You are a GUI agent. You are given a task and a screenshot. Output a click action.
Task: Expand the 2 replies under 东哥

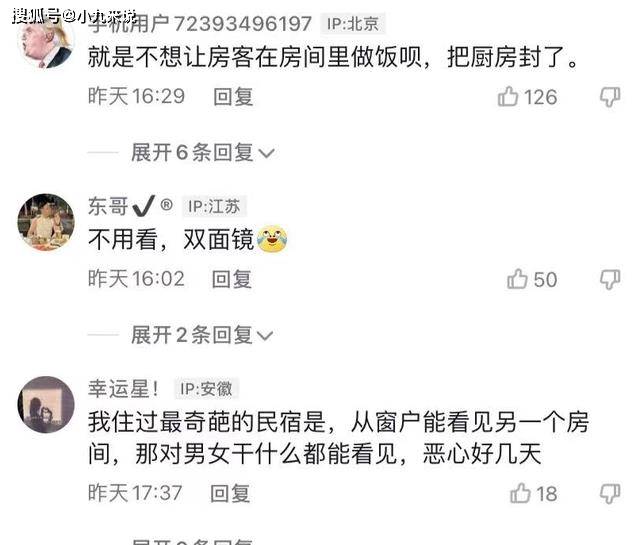pos(202,335)
